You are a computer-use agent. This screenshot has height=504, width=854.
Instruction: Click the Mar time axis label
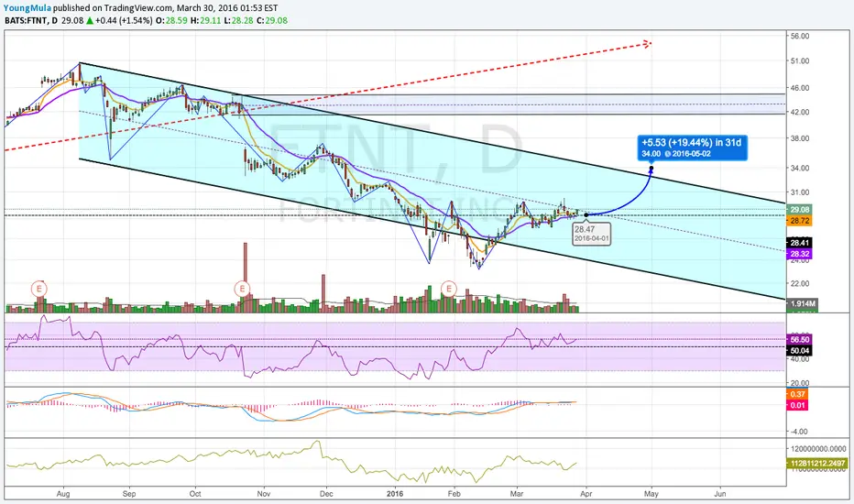[x=516, y=494]
